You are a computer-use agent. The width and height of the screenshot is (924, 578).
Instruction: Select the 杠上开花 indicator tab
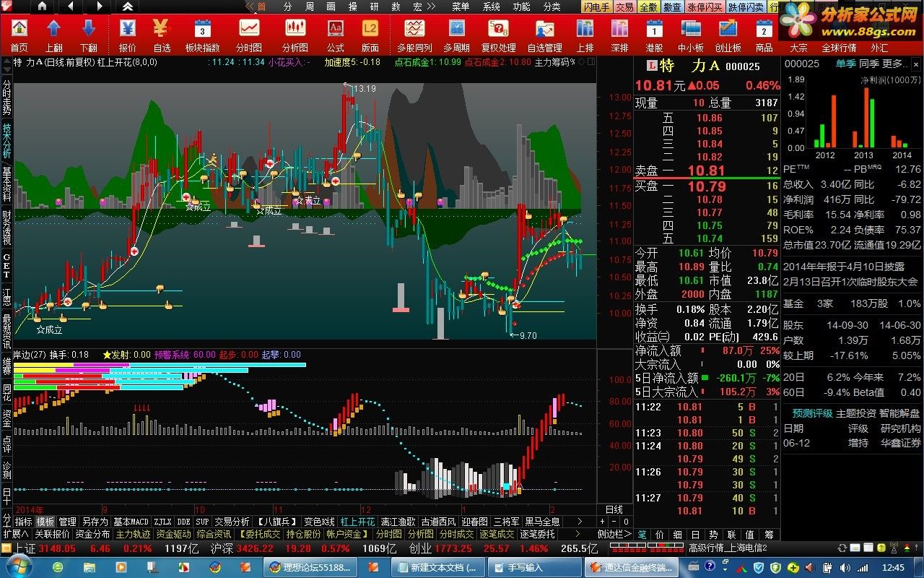(358, 521)
